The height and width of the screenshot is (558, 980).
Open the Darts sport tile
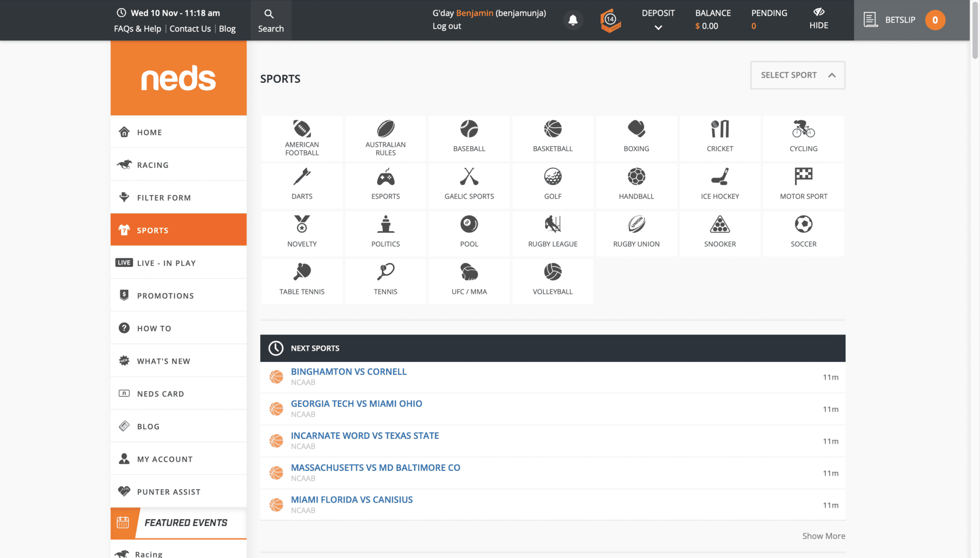click(302, 186)
